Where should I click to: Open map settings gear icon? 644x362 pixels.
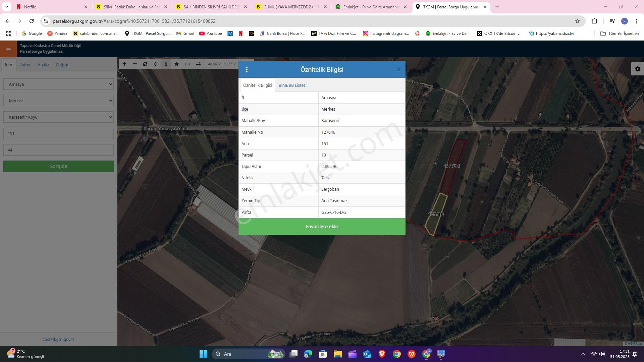638,69
